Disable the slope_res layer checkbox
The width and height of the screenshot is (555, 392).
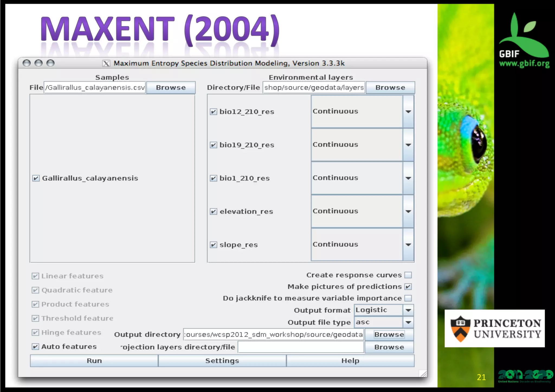[214, 245]
